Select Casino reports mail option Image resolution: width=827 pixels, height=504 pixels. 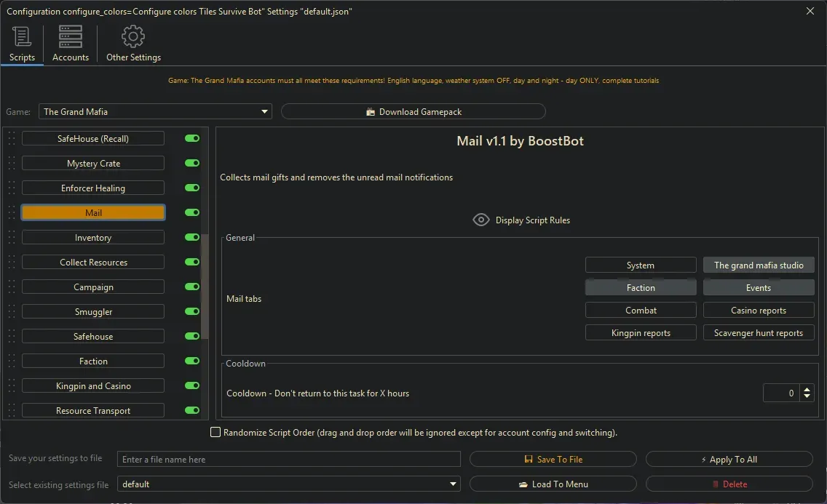pyautogui.click(x=759, y=311)
